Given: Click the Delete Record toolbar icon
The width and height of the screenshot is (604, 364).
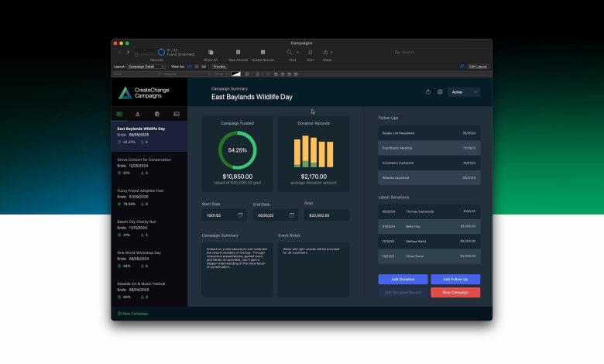Looking at the screenshot, I should tap(263, 52).
